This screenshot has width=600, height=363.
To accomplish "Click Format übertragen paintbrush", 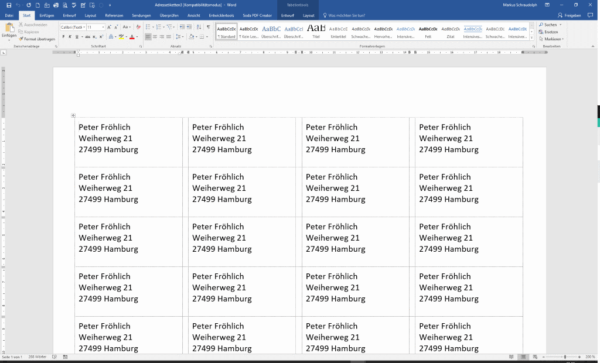I will (37, 39).
